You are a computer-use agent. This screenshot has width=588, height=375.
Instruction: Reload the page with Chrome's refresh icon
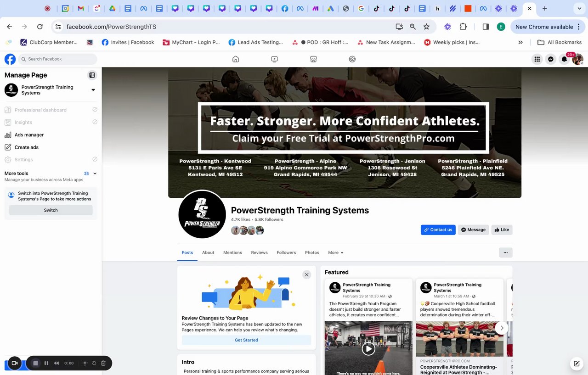tap(40, 27)
